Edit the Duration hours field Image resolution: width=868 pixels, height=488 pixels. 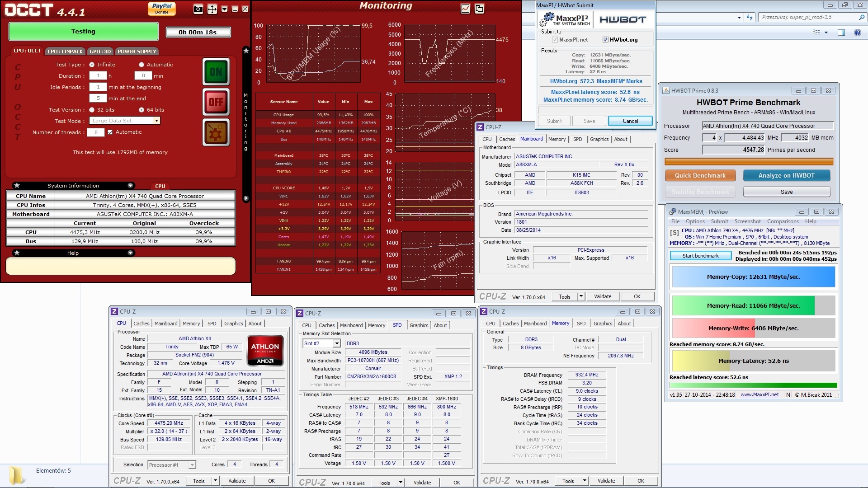coord(98,76)
